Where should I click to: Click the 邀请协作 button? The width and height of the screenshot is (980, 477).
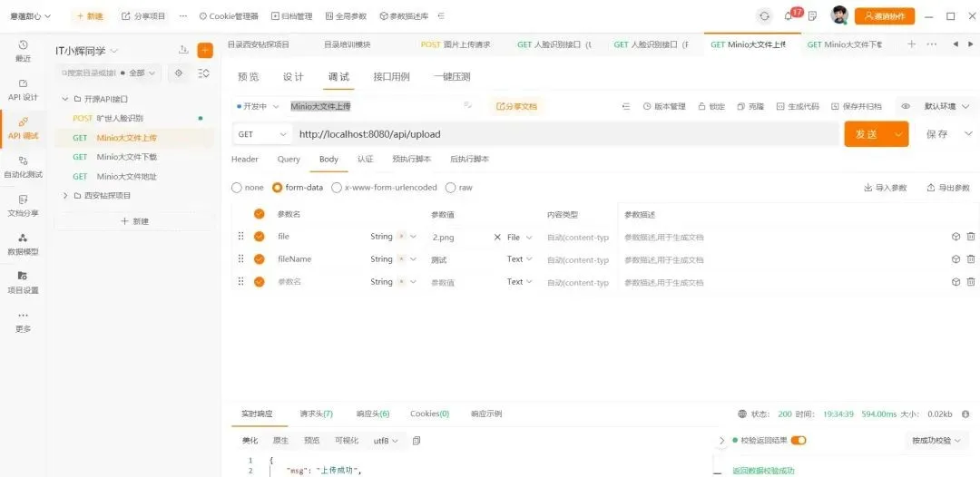tap(885, 16)
